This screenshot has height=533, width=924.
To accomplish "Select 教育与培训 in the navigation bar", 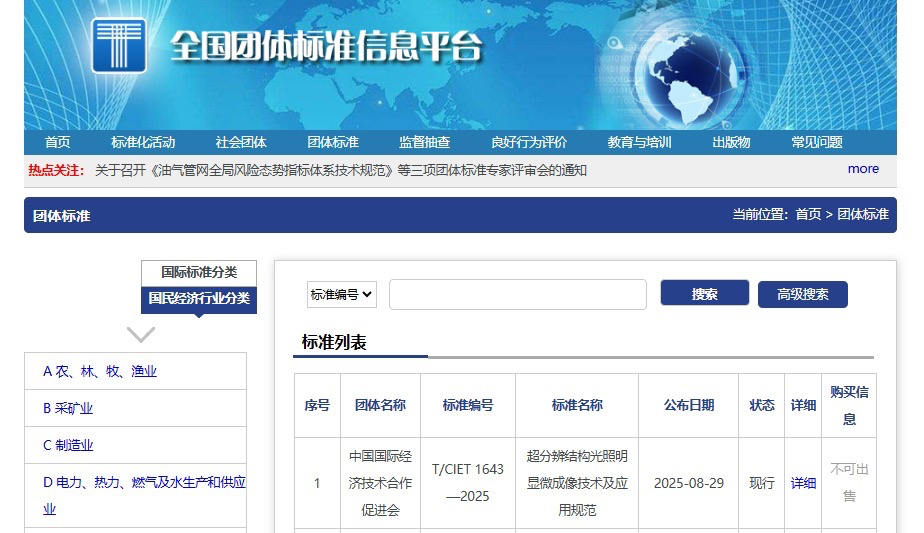I will coord(640,142).
